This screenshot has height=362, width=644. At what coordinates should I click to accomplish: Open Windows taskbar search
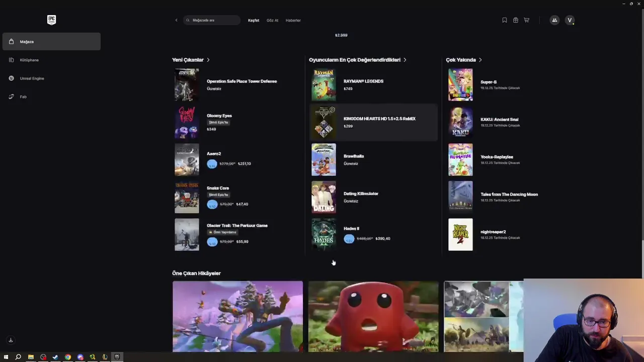pyautogui.click(x=18, y=357)
